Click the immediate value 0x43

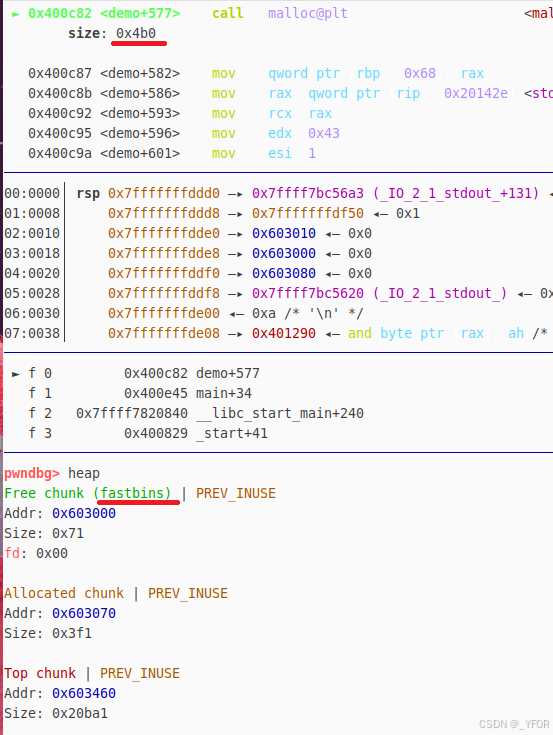pos(324,133)
